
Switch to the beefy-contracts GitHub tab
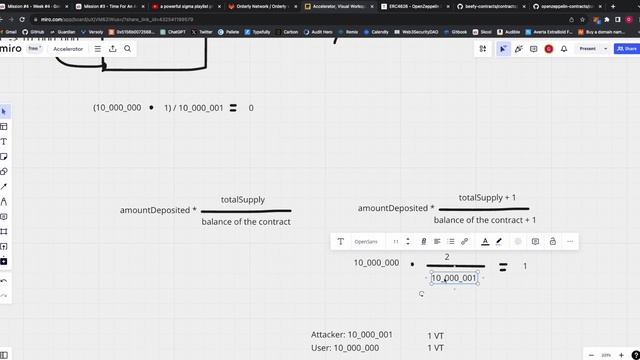tap(491, 7)
